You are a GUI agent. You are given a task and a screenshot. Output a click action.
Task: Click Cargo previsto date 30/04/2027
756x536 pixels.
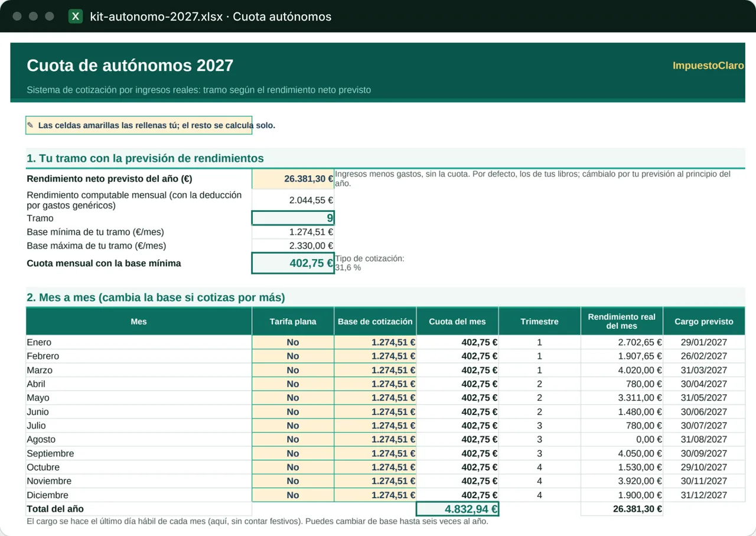click(x=703, y=384)
